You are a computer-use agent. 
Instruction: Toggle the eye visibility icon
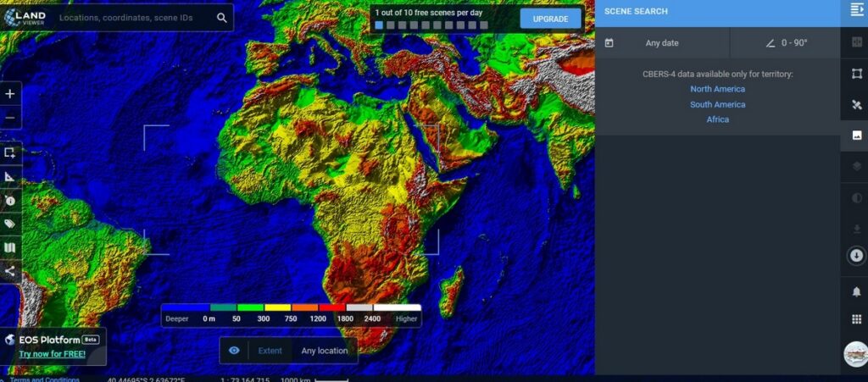234,351
